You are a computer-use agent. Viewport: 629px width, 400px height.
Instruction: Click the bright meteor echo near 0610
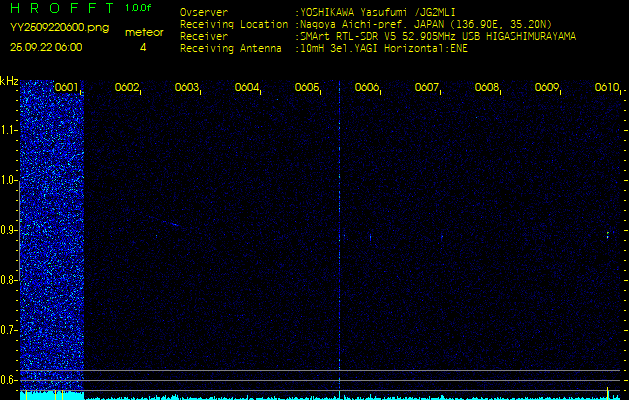[x=608, y=235]
